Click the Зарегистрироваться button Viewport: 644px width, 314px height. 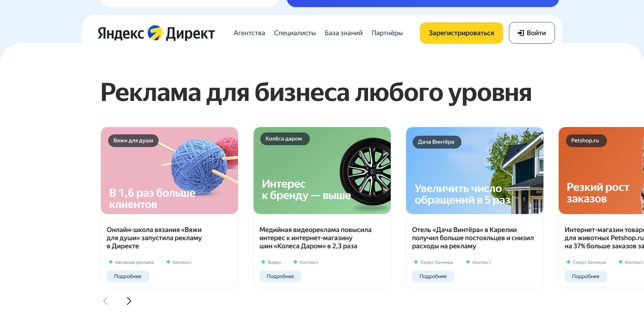tap(461, 33)
